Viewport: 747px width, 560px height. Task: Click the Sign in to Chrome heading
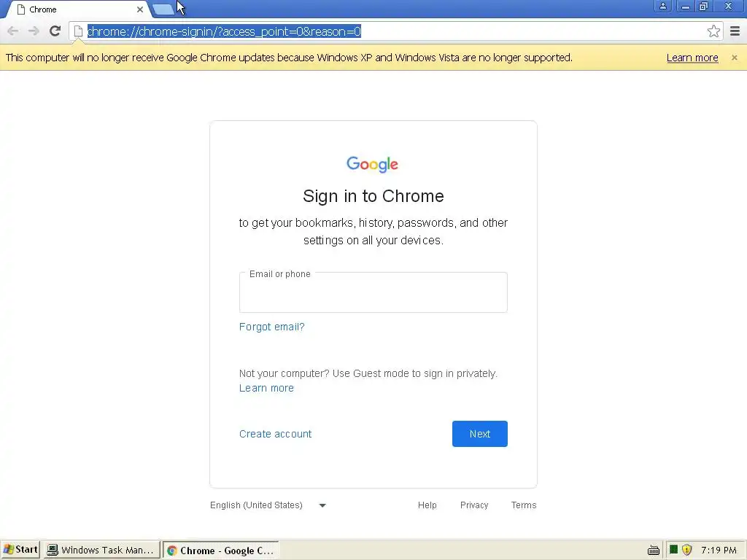pos(373,196)
